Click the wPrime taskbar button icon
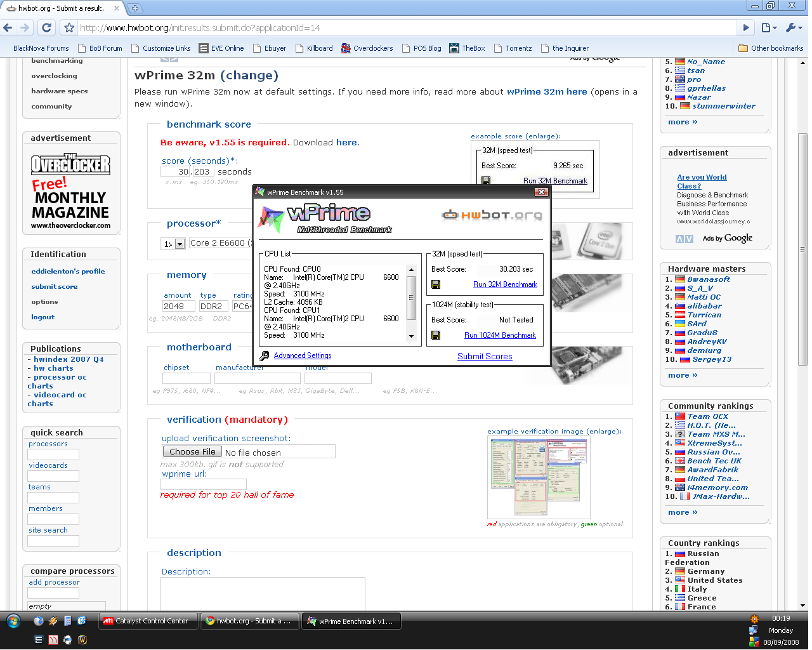 coord(311,621)
